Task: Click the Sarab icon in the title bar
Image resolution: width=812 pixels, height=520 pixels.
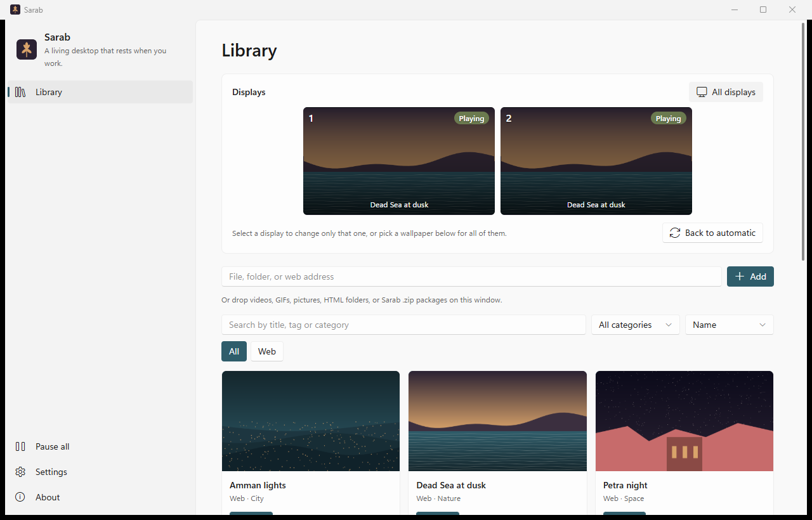Action: coord(15,10)
